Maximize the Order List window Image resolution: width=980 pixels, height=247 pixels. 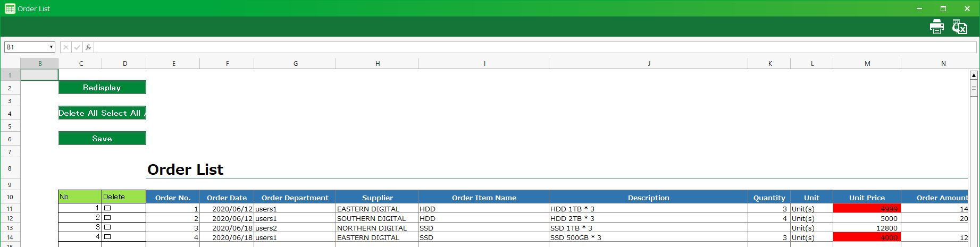click(x=943, y=8)
